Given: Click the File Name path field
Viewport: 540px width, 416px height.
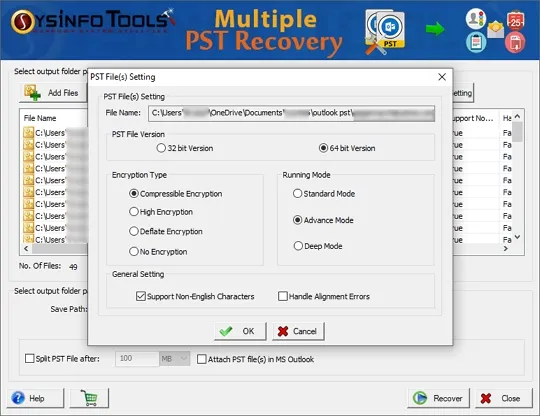Looking at the screenshot, I should (291, 113).
